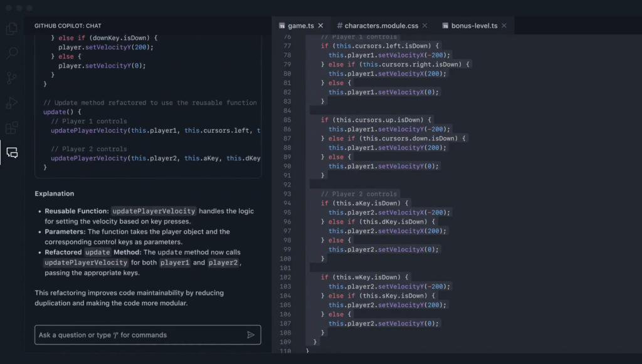Screen dimensions: 642x364
Task: Place cursor on line 102 wKey condition
Action: (x=364, y=278)
